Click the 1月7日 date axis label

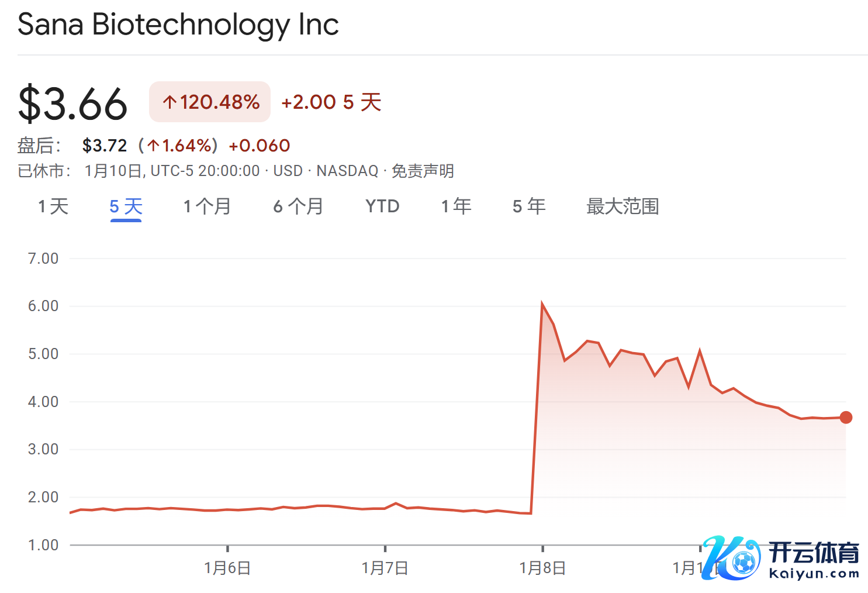385,568
